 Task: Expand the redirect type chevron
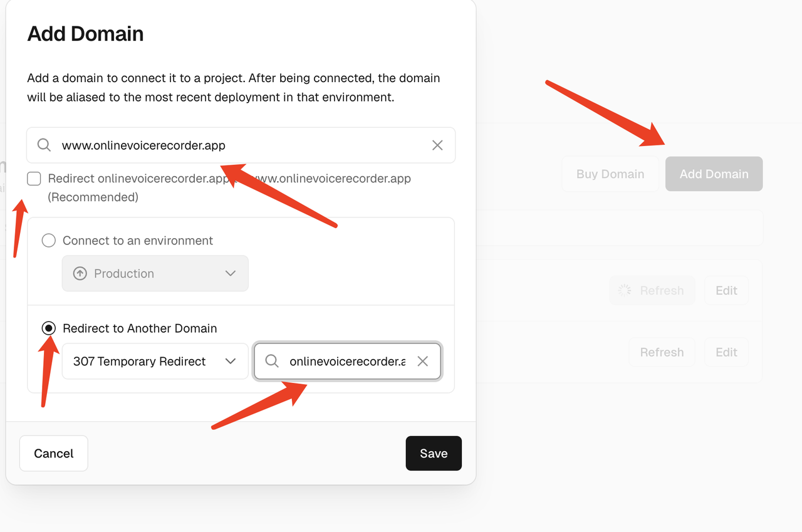pos(230,362)
